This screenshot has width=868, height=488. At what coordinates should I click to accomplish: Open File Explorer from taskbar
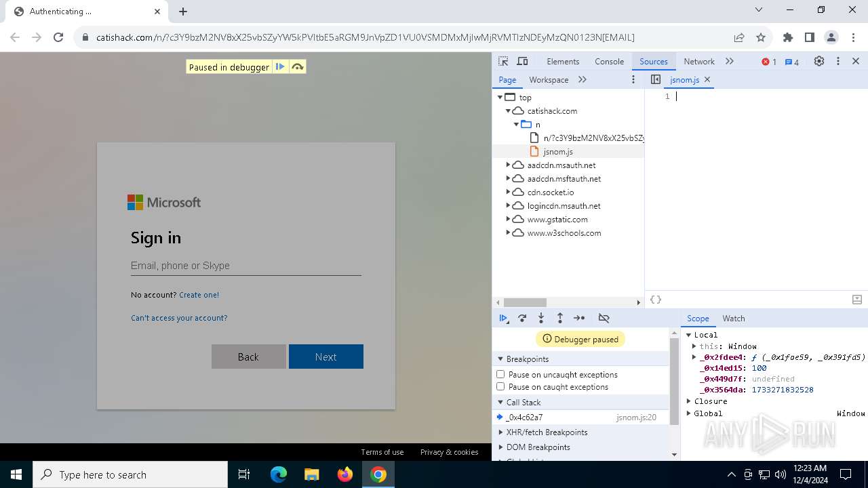coord(312,474)
